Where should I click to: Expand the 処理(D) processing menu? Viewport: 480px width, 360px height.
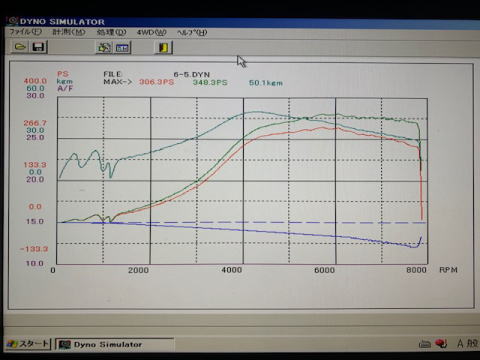point(111,32)
